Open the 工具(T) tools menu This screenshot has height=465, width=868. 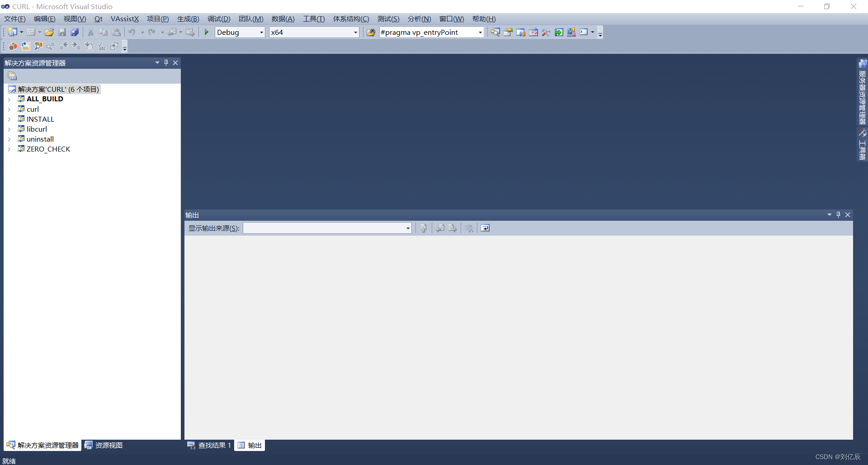[314, 19]
